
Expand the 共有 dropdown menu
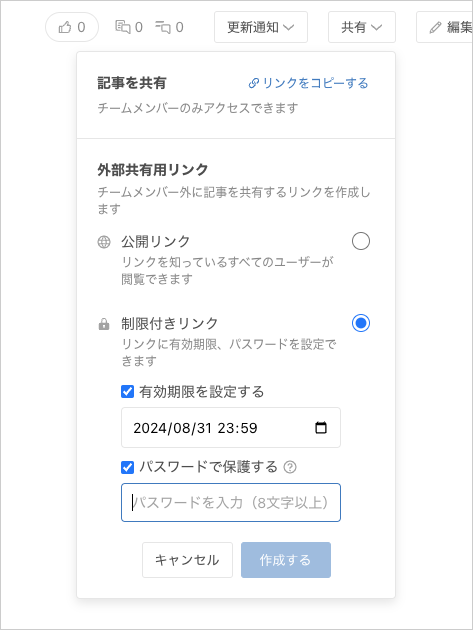coord(362,27)
